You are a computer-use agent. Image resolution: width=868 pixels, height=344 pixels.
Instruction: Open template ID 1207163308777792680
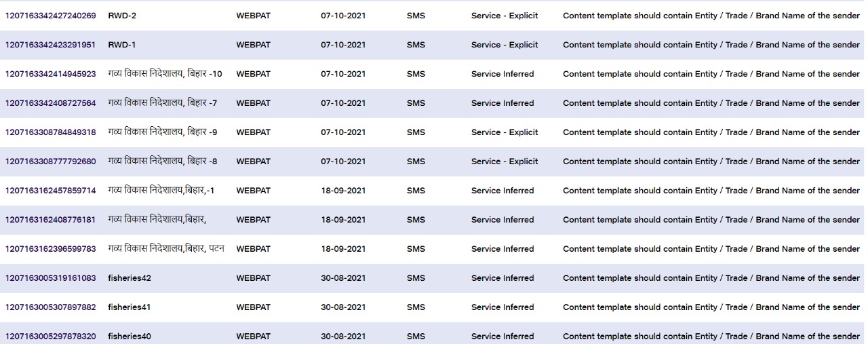pyautogui.click(x=51, y=161)
